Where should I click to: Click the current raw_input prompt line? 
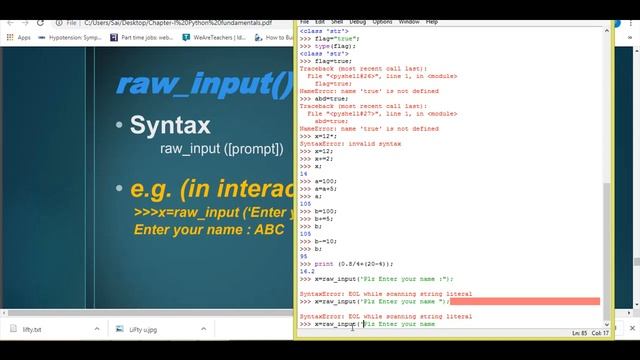pyautogui.click(x=367, y=324)
